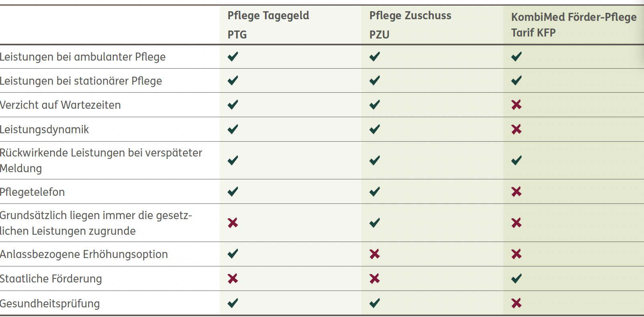The width and height of the screenshot is (644, 317).
Task: Click the KFP checkmark for stationäre Pflege
Action: coord(516,81)
